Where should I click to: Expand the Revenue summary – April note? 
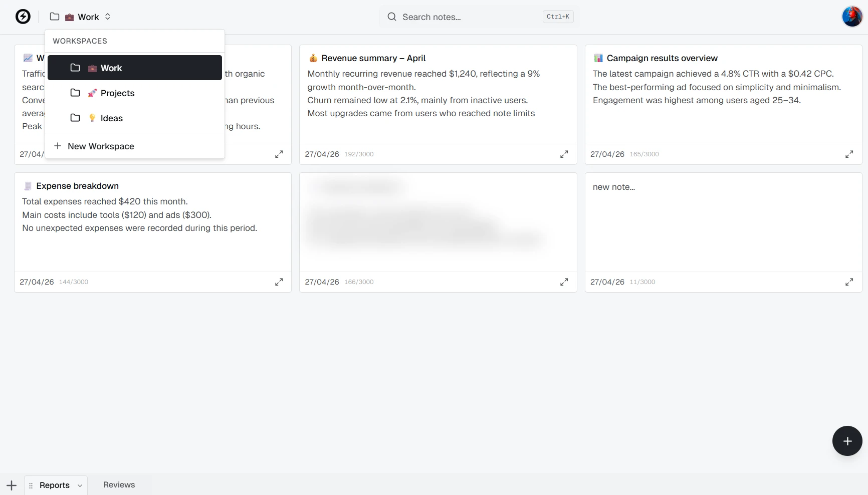[x=564, y=154]
